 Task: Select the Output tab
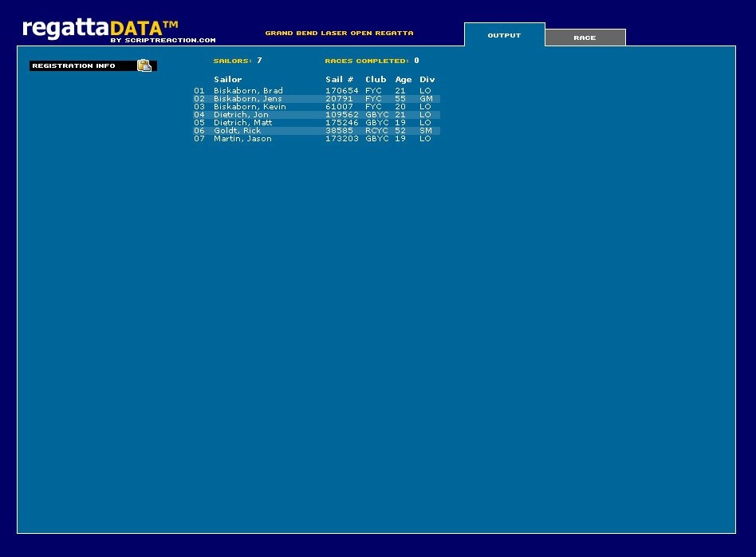coord(504,35)
